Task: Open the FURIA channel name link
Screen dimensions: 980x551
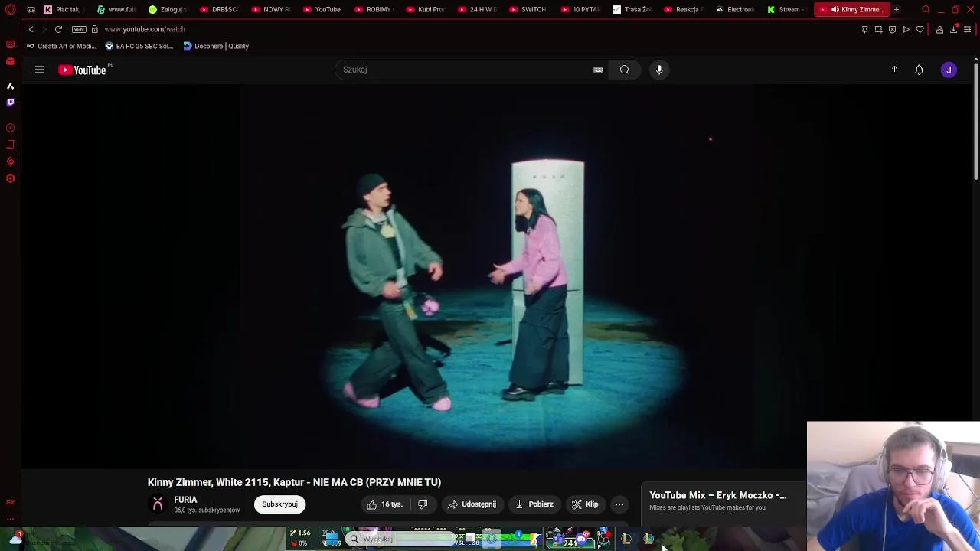Action: 185,500
